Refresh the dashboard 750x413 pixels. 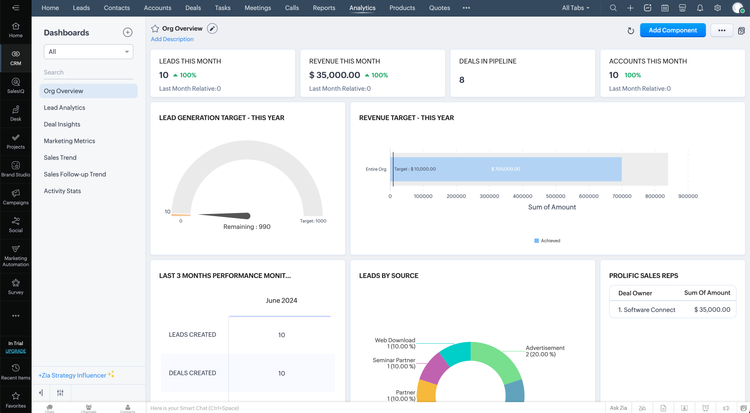(x=630, y=31)
